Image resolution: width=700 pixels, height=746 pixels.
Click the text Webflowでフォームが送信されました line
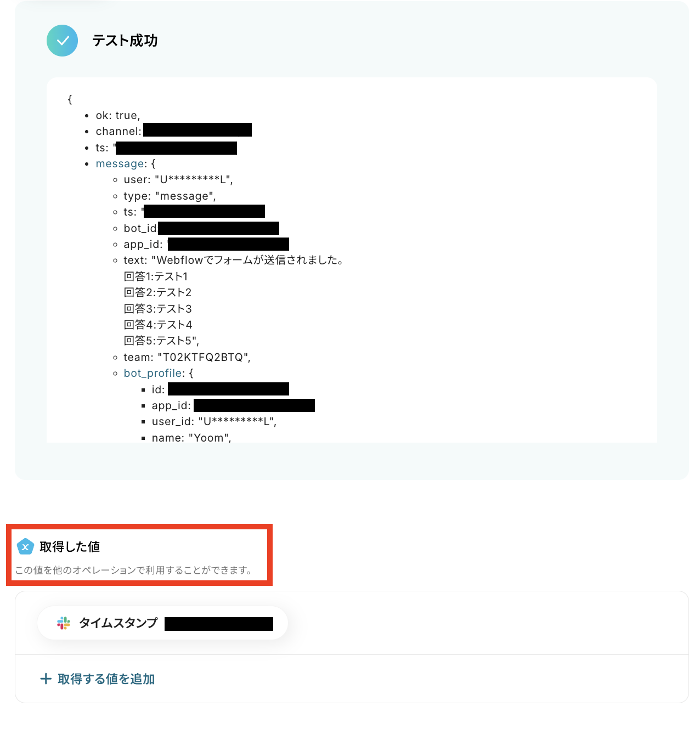pos(234,260)
